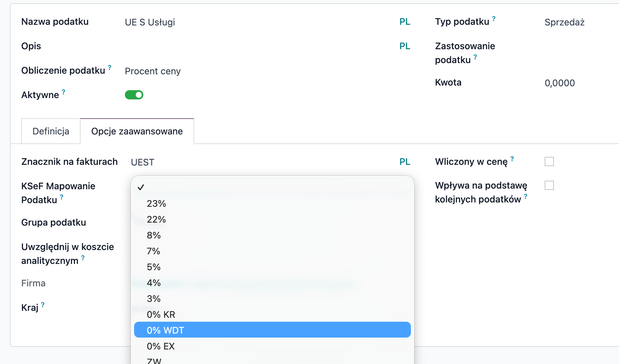Switch to the Definicja tab

(51, 131)
